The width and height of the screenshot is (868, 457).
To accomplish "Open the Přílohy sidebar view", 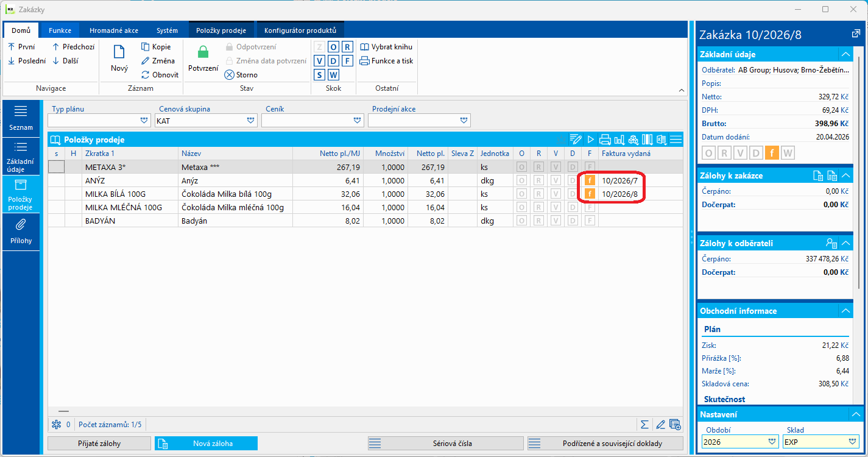I will click(21, 232).
